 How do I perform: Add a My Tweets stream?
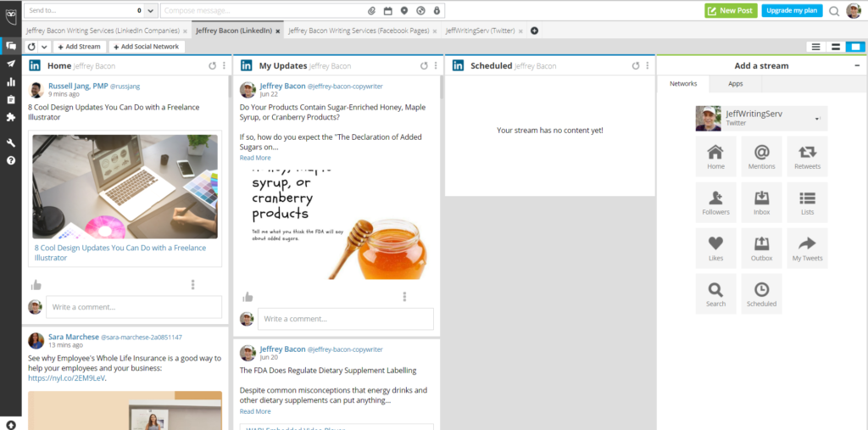click(x=807, y=249)
